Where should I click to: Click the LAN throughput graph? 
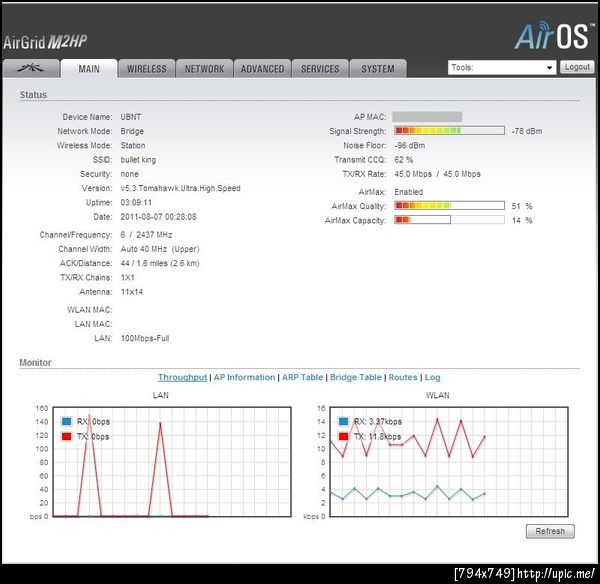pos(172,462)
